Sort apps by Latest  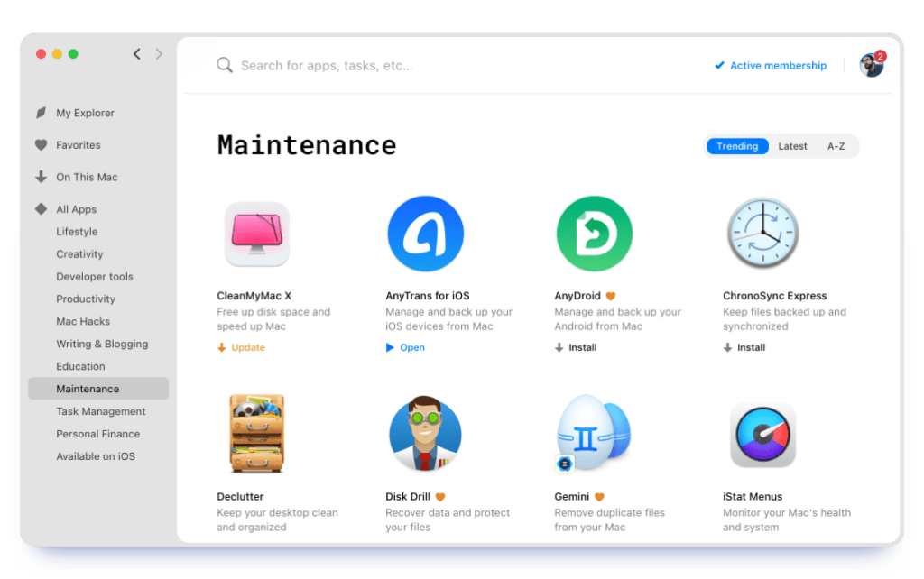click(x=792, y=146)
